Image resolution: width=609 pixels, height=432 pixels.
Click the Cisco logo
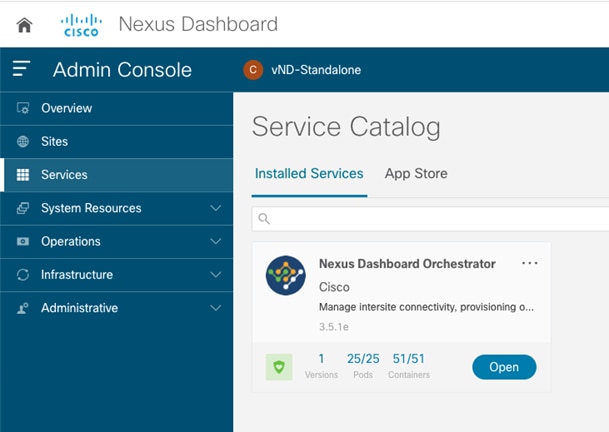[x=81, y=25]
